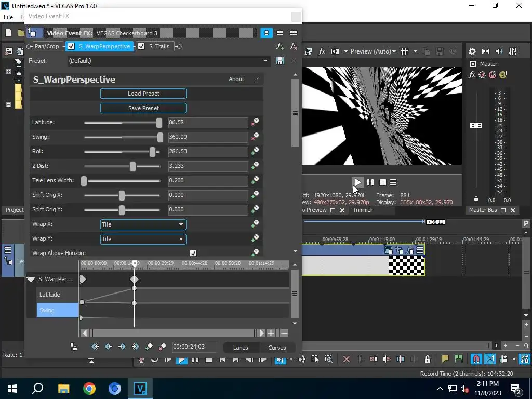Toggle the Master bus lock faders icon
The width and height of the screenshot is (532, 399).
pos(476,199)
